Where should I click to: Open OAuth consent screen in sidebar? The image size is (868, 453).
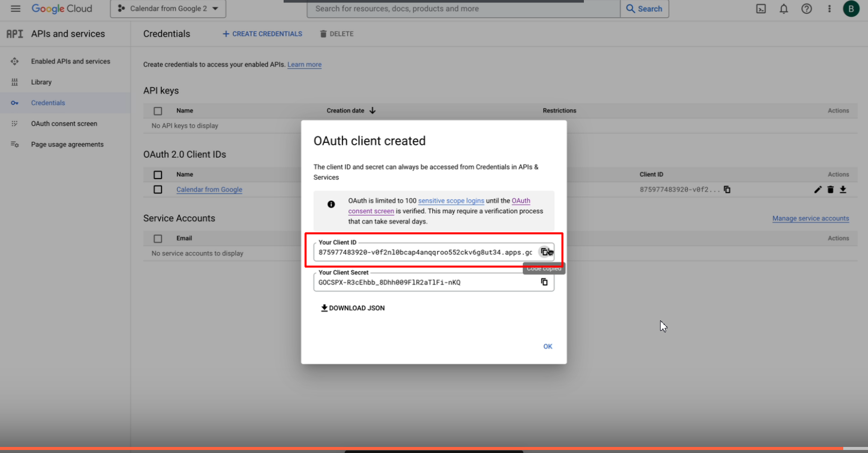pyautogui.click(x=64, y=123)
